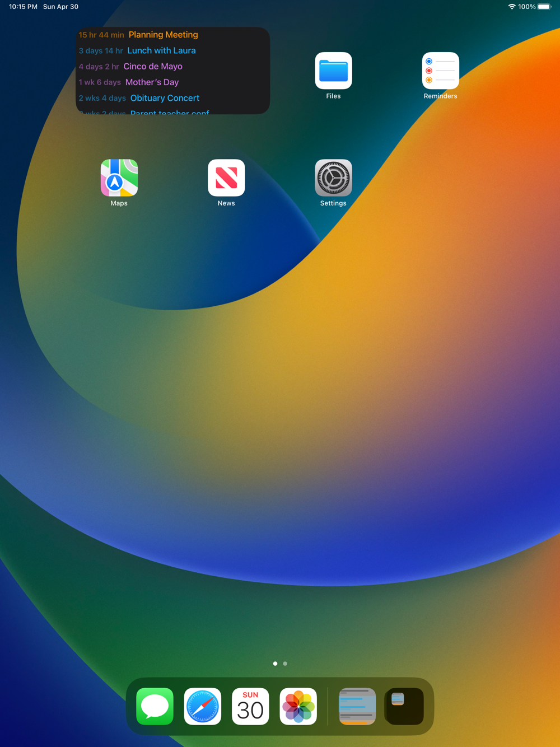Tap the Cinco de Mayo event
The image size is (560, 747).
[153, 66]
